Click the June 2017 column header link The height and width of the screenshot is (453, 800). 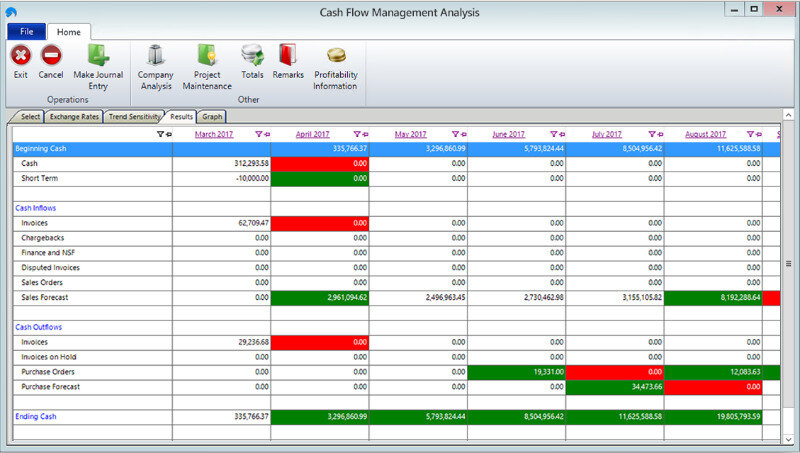(508, 134)
